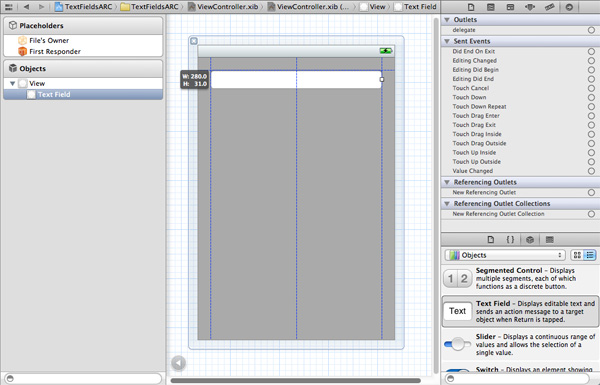Close the view with the canvas X button
This screenshot has height=385, width=600.
click(x=194, y=41)
